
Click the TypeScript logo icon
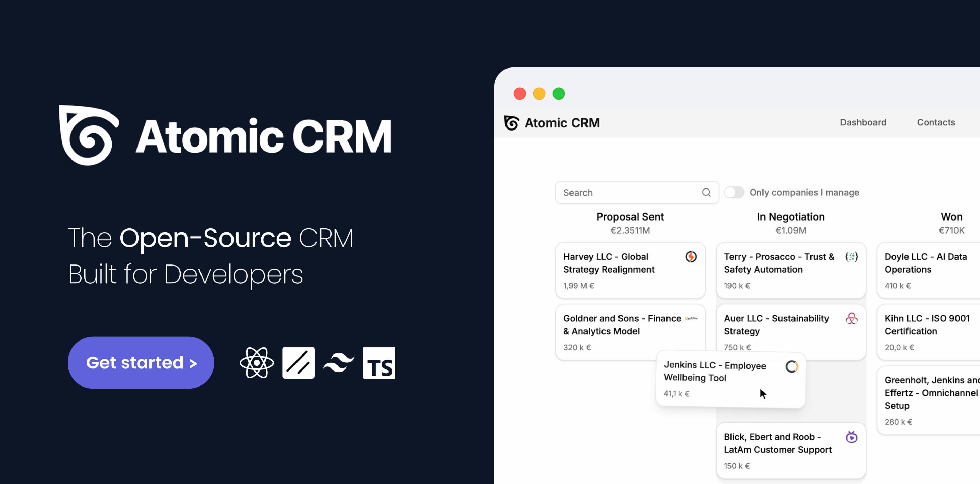tap(379, 363)
